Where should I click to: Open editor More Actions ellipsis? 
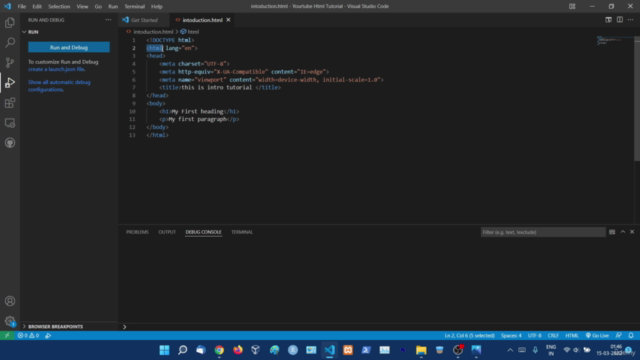click(631, 20)
